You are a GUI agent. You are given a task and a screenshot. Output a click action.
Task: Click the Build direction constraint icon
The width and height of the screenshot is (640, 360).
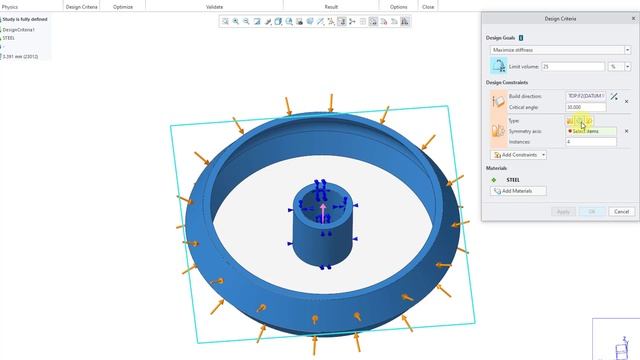point(498,102)
